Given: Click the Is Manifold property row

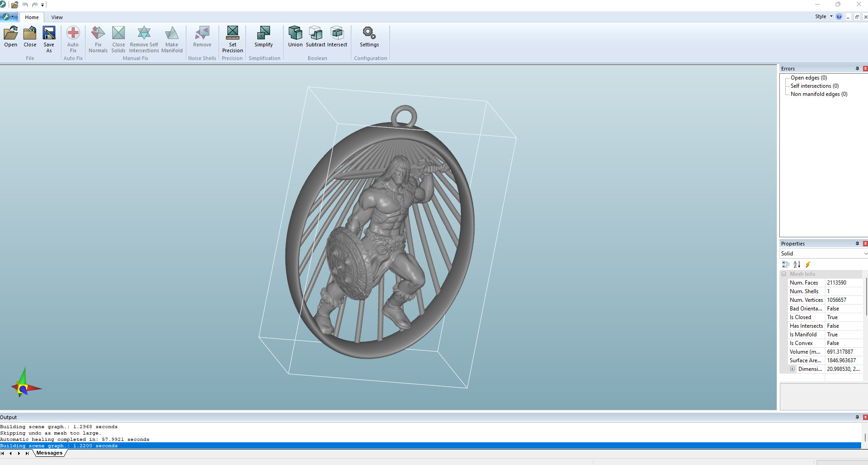Looking at the screenshot, I should point(825,335).
